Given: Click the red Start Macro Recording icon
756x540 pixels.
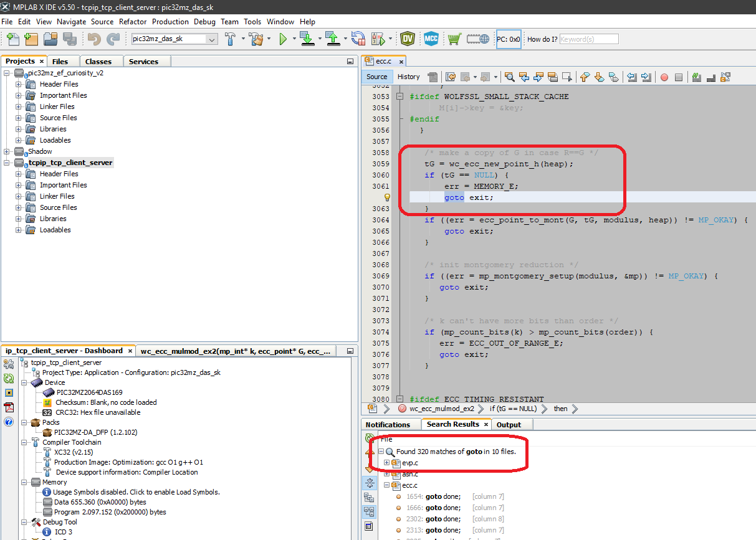Looking at the screenshot, I should [664, 77].
